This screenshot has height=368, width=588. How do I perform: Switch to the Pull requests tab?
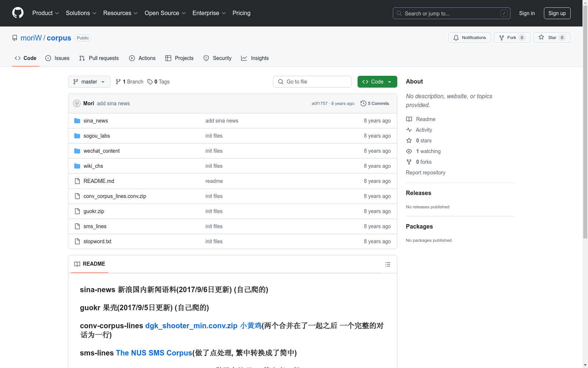tap(99, 58)
